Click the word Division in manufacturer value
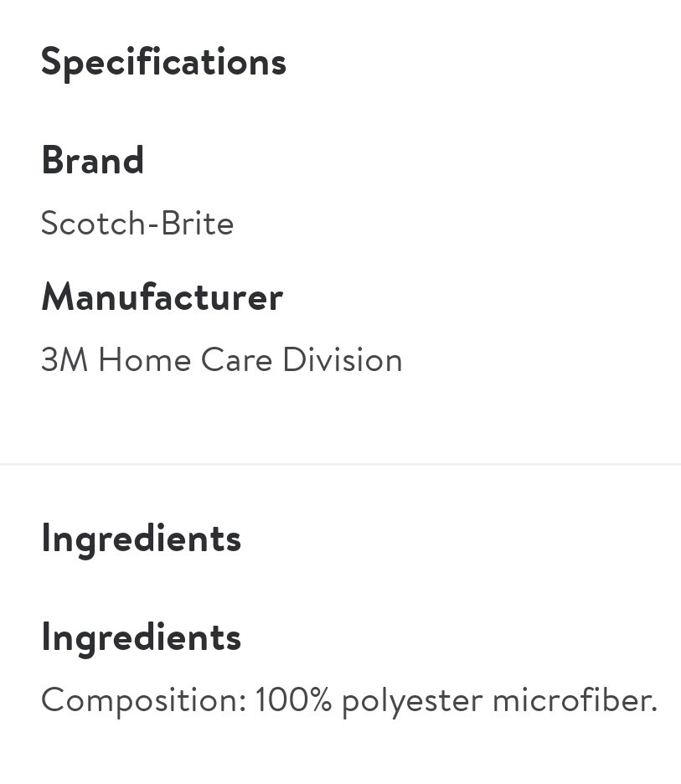This screenshot has height=784, width=681. tap(343, 359)
